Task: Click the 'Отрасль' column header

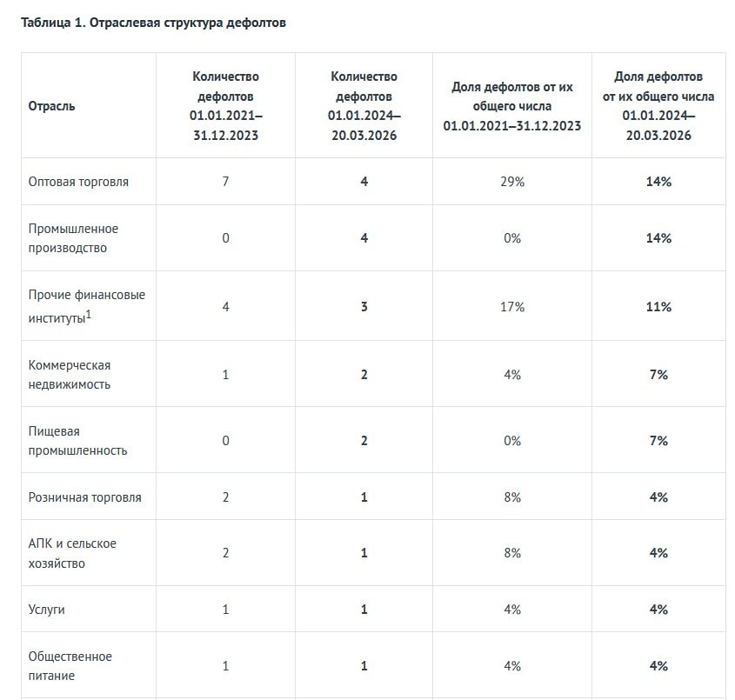Action: coord(52,106)
